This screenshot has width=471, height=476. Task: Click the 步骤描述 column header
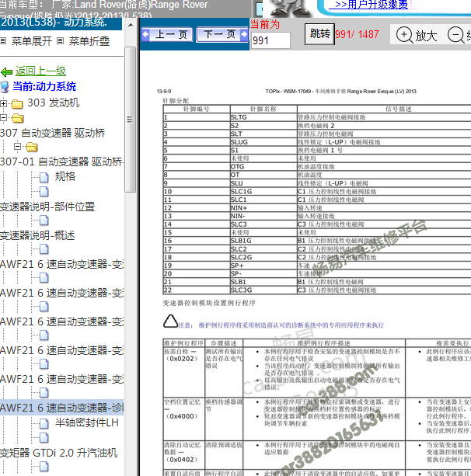224,343
